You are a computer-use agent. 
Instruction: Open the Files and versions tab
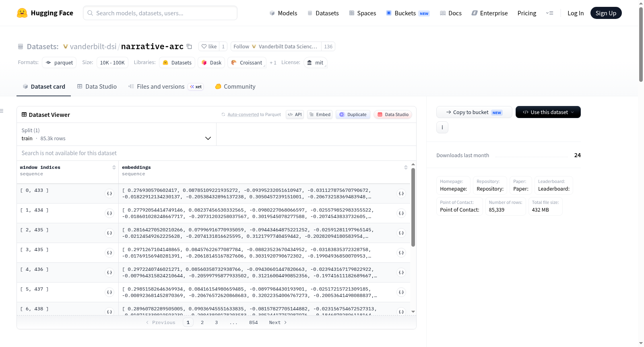[x=165, y=87]
